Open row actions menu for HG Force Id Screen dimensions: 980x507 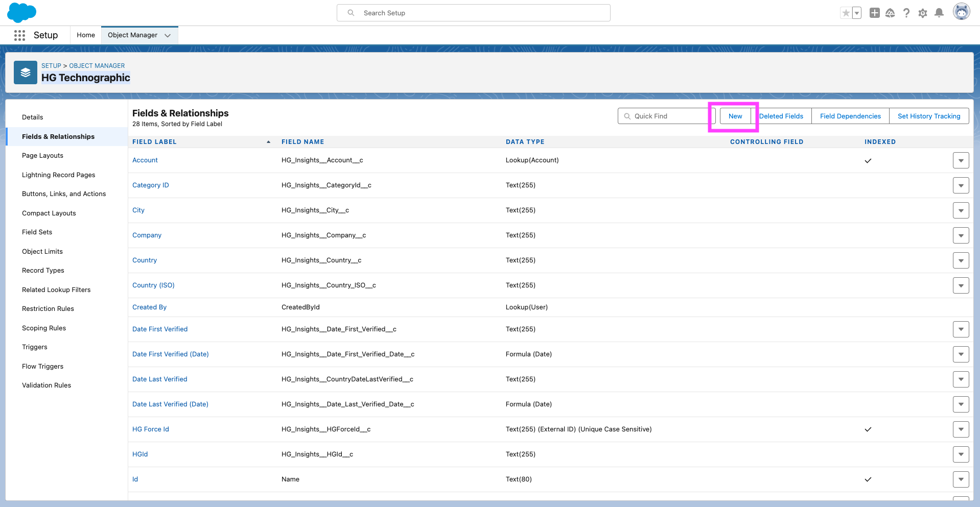pyautogui.click(x=961, y=429)
